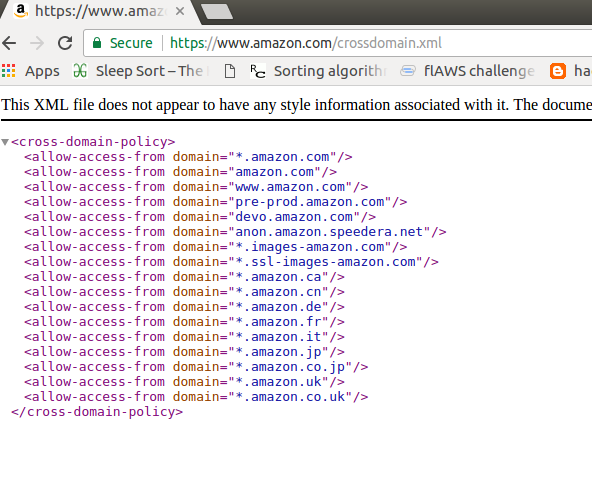Select the *.images-amazon.com line
The height and width of the screenshot is (502, 592).
tap(216, 247)
